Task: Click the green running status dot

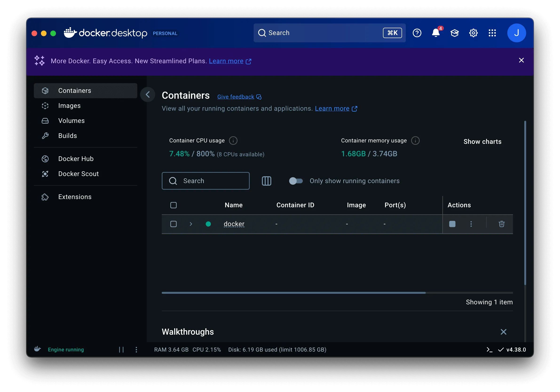Action: pyautogui.click(x=208, y=224)
